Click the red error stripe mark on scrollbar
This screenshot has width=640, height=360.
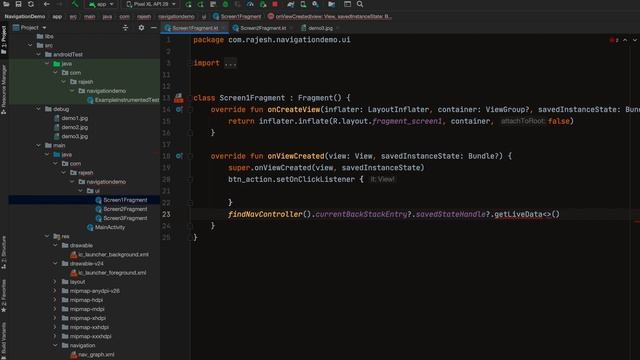[x=637, y=222]
